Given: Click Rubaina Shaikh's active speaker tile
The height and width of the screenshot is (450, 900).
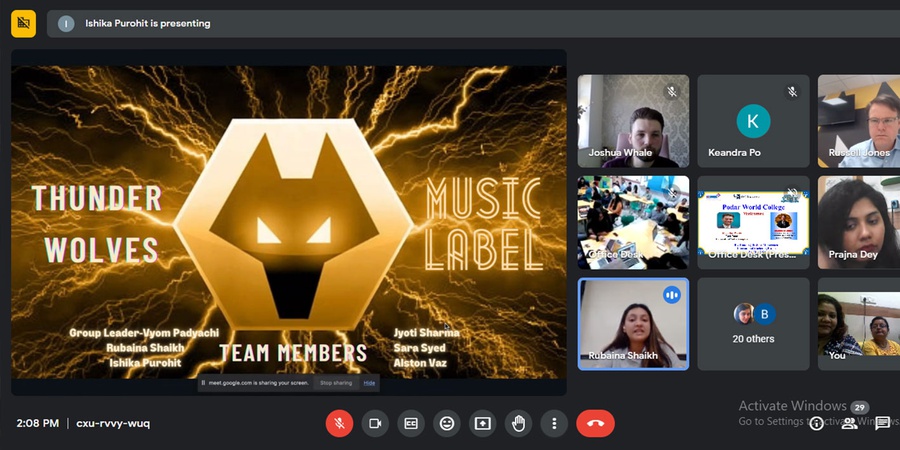Looking at the screenshot, I should pos(633,323).
